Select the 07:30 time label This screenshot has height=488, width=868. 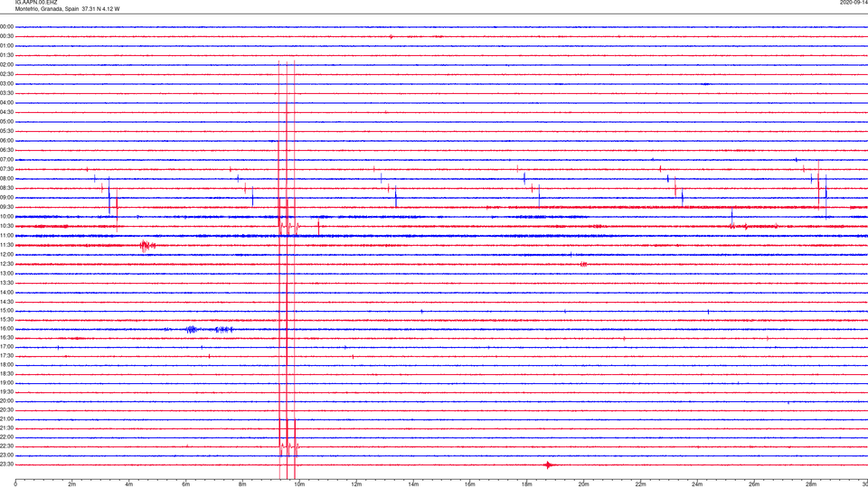pos(6,169)
